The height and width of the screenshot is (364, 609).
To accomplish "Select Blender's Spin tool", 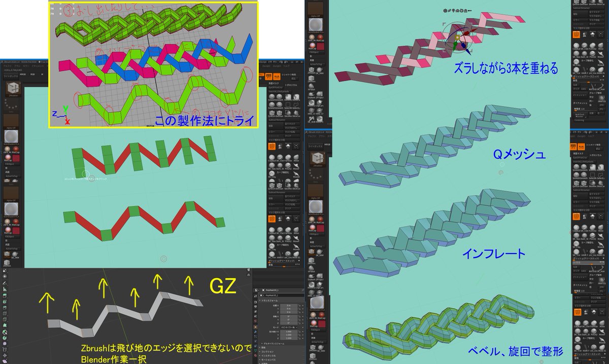I will [5, 337].
